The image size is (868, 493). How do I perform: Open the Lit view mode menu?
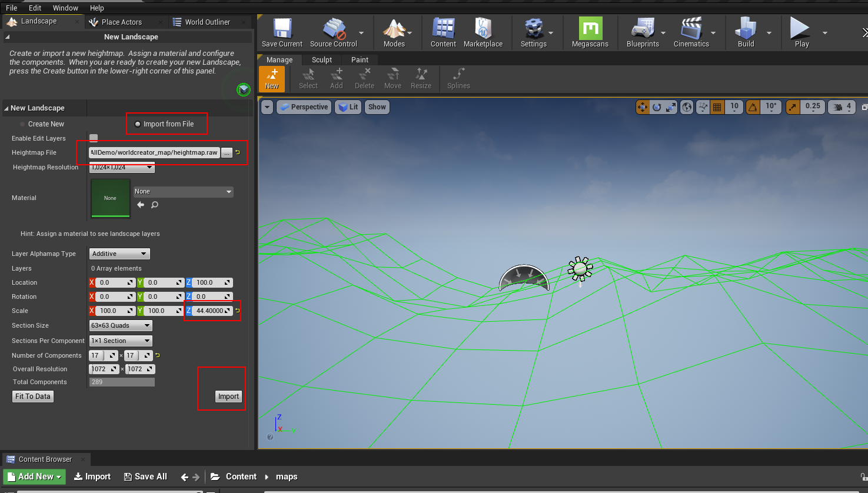pos(348,107)
